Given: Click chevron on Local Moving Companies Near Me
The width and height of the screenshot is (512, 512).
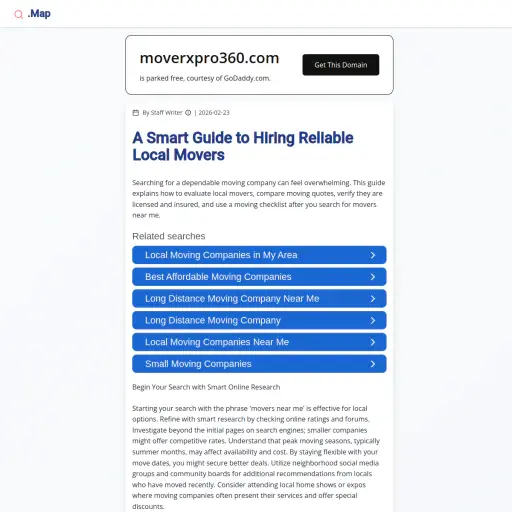Looking at the screenshot, I should click(373, 342).
